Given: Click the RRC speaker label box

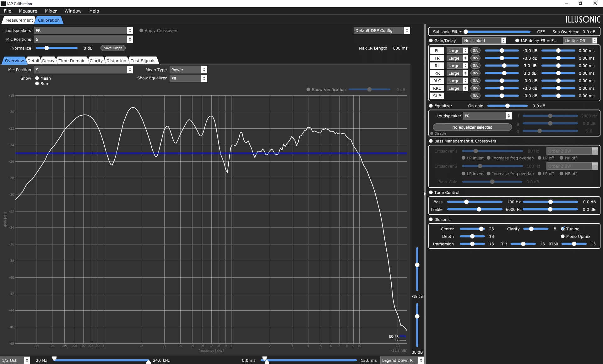Looking at the screenshot, I should [x=437, y=88].
